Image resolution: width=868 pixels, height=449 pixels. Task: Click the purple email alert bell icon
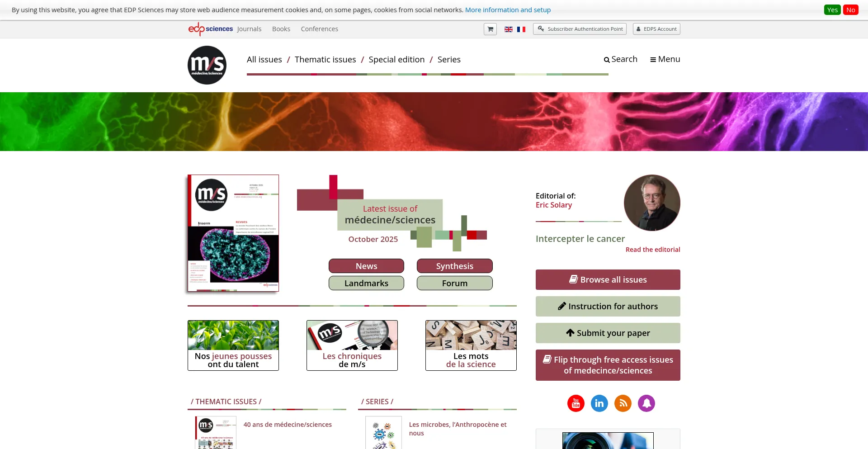646,403
